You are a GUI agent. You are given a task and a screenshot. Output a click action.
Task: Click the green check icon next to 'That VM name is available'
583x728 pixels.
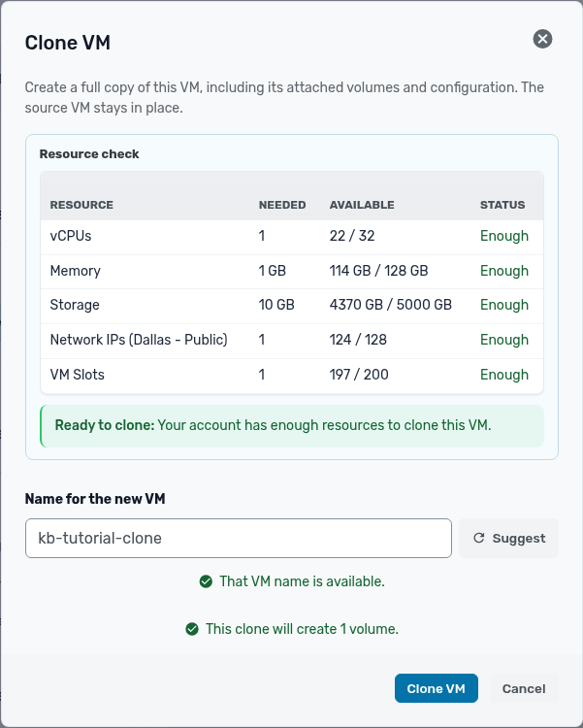pos(206,581)
